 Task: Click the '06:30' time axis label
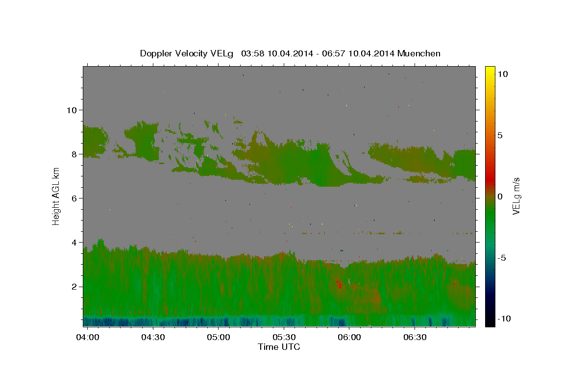(x=415, y=338)
